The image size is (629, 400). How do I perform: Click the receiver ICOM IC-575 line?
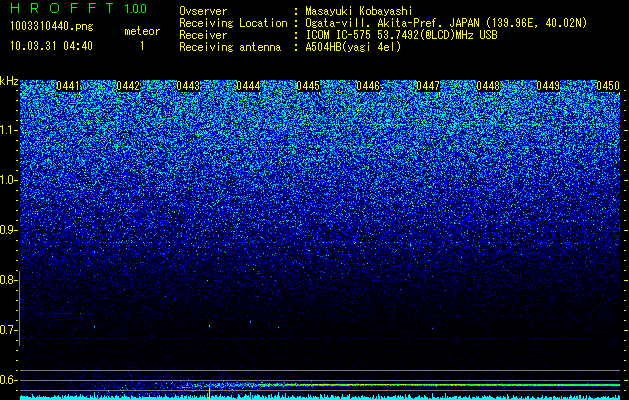(401, 35)
